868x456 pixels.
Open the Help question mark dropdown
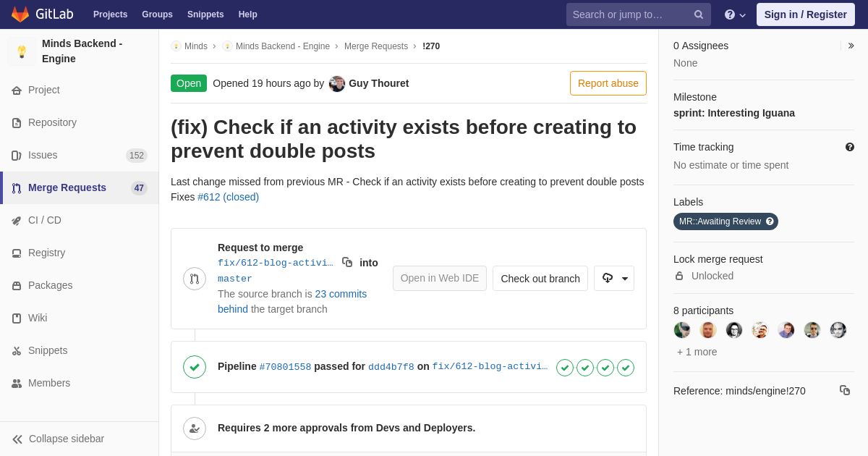coord(735,14)
